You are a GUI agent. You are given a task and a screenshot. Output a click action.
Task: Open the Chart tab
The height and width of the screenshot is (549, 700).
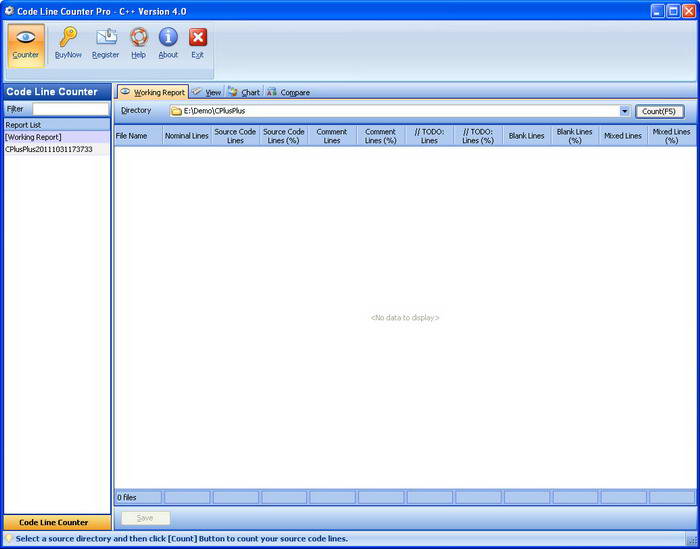[x=243, y=92]
